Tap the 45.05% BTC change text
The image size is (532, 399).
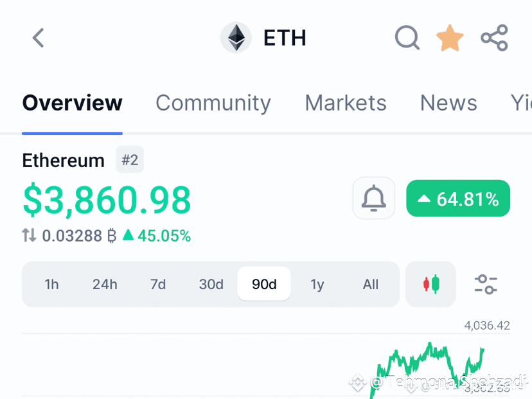[x=157, y=235]
